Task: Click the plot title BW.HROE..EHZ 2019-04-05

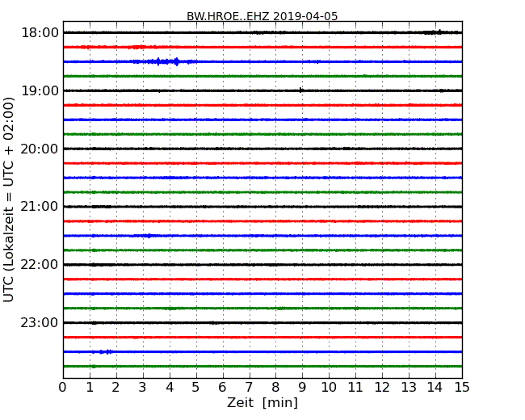Action: tap(262, 16)
